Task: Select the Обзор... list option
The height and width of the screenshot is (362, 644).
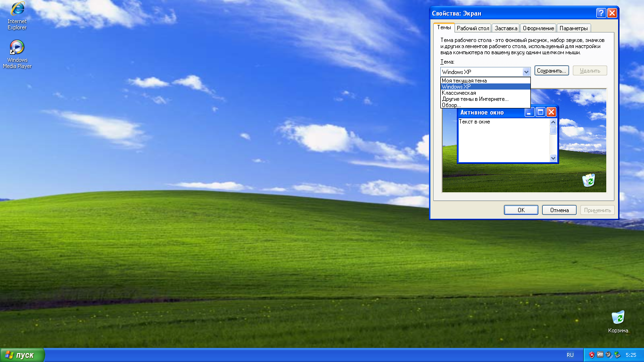Action: tap(486, 105)
